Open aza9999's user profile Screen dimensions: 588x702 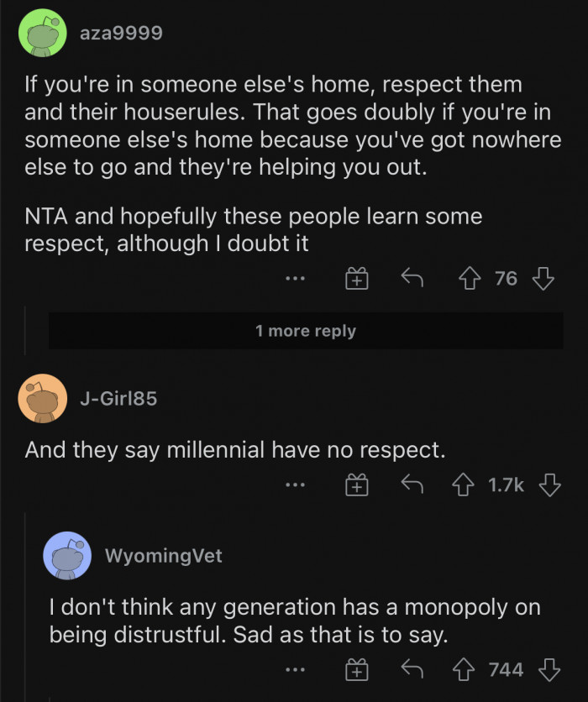[x=121, y=33]
